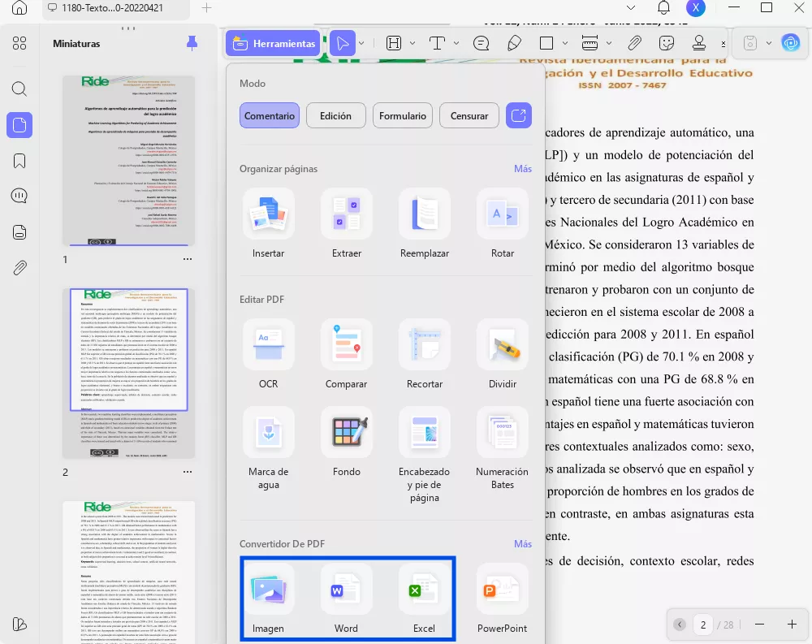Open the thumbnails grid sidebar icon
The height and width of the screenshot is (644, 812).
click(19, 44)
